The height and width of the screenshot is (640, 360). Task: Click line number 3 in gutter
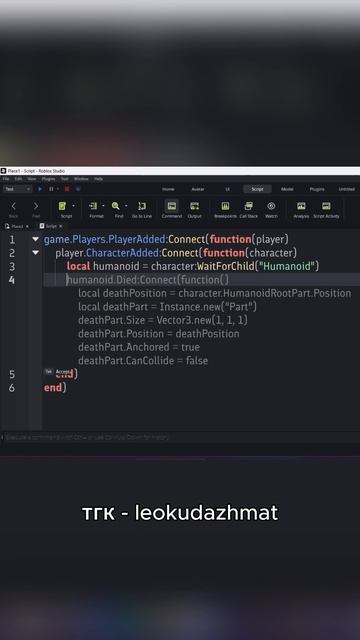tap(12, 266)
